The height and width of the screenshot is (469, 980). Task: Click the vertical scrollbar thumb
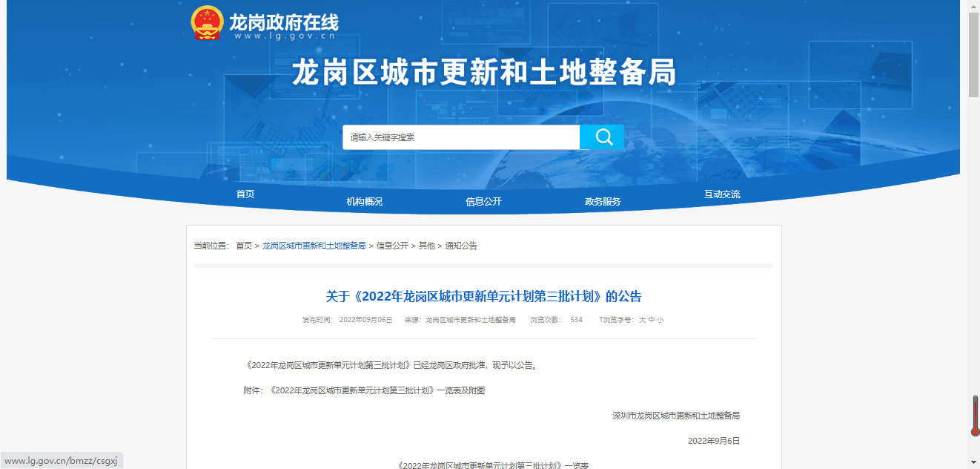(x=974, y=55)
